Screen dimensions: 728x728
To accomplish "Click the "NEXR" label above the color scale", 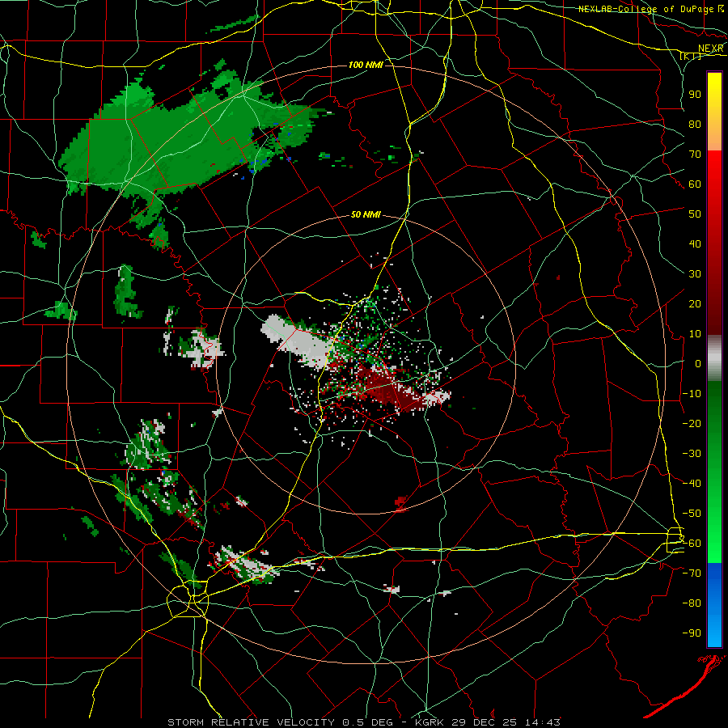I will pos(711,49).
